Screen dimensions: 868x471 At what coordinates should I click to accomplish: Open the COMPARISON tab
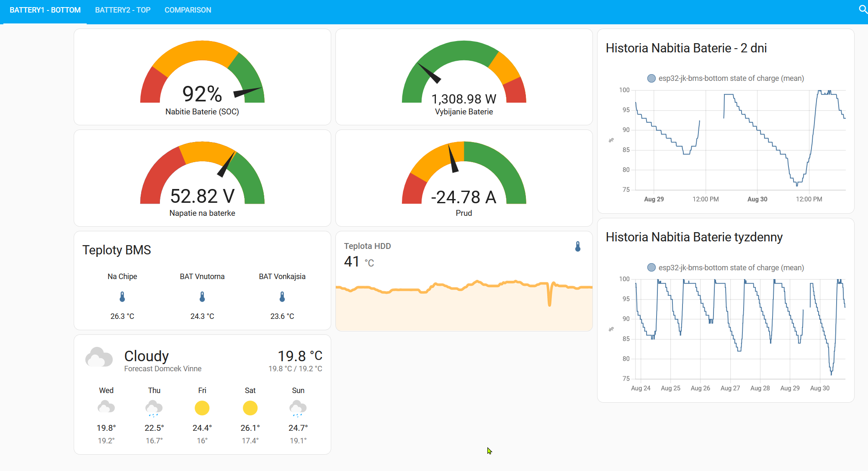pyautogui.click(x=188, y=10)
